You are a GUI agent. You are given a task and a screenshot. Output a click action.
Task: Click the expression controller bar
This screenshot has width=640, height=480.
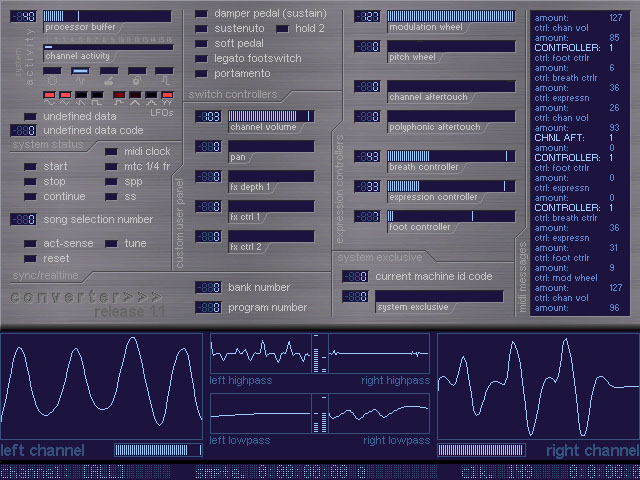point(451,186)
